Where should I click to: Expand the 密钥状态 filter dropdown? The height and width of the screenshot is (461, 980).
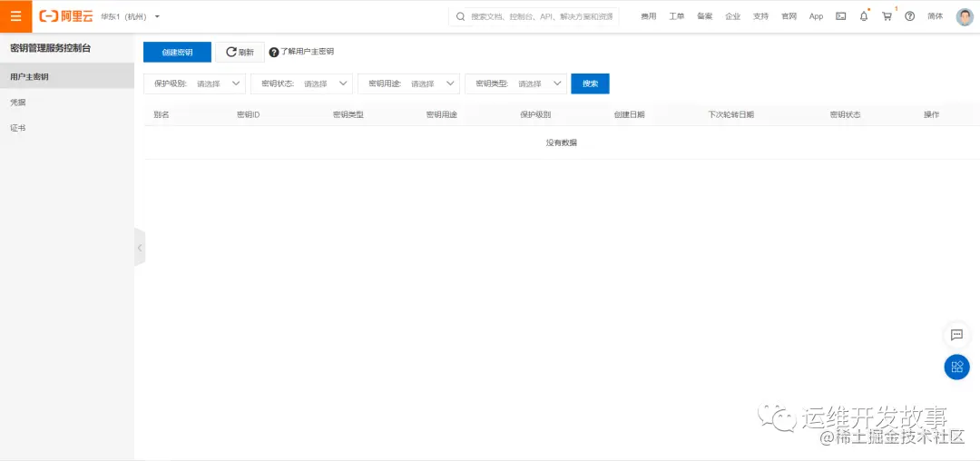pyautogui.click(x=302, y=83)
